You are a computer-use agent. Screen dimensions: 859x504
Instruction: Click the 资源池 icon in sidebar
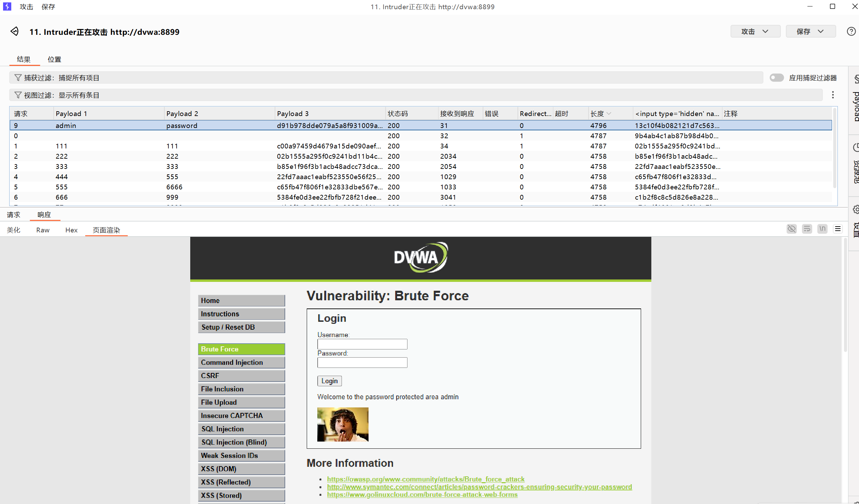856,147
